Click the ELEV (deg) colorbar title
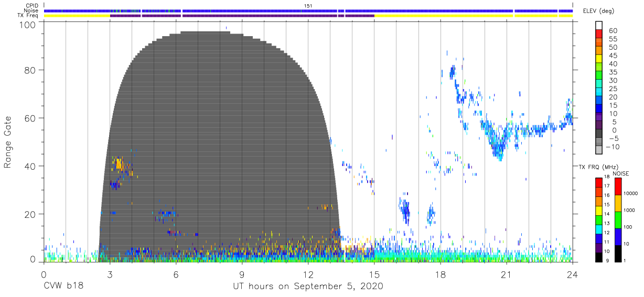Image resolution: width=644 pixels, height=297 pixels. coord(598,11)
